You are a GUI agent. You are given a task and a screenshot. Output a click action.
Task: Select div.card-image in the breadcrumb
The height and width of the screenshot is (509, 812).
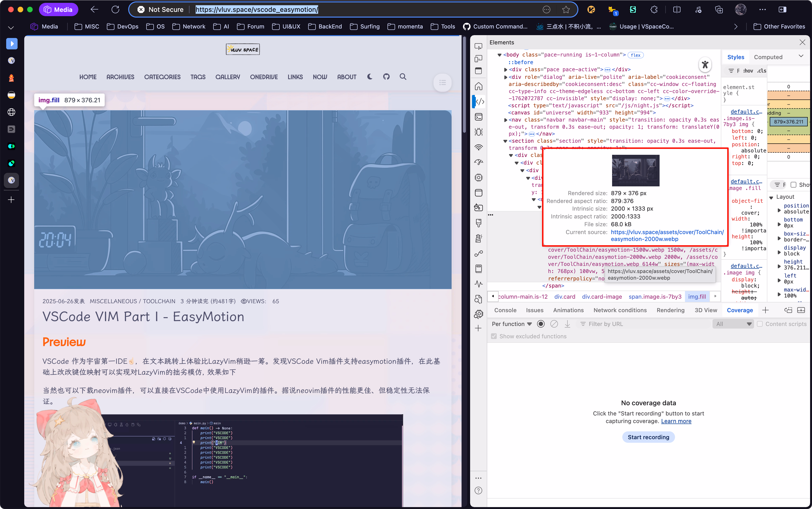(x=602, y=297)
